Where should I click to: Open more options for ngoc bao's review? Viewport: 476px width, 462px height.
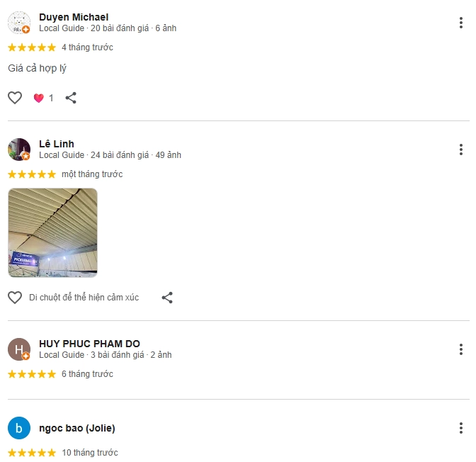click(461, 428)
